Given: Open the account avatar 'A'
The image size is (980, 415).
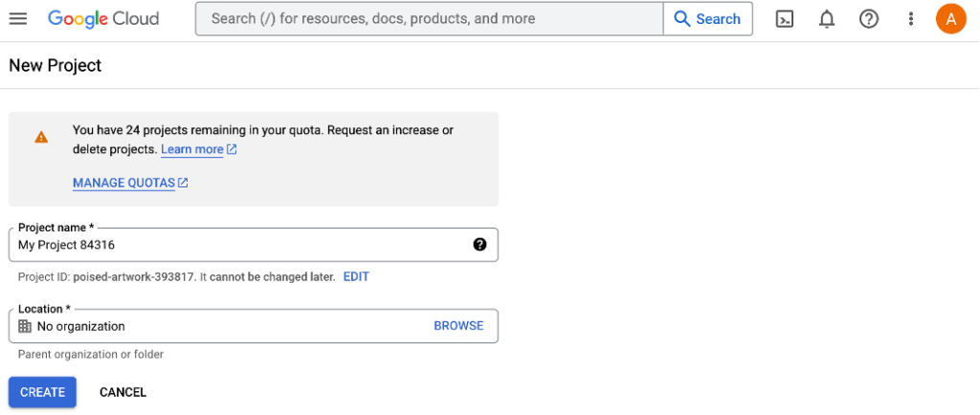Looking at the screenshot, I should tap(950, 19).
